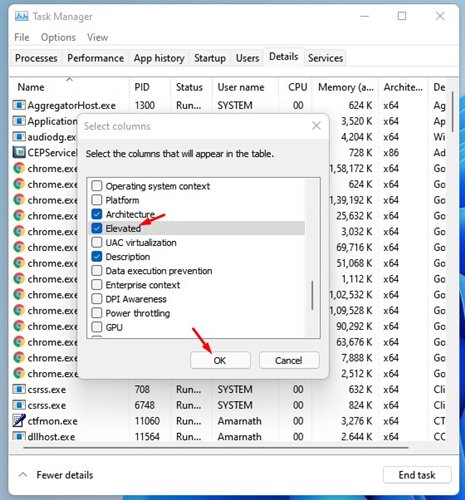Click the process table vertical scrollbar thumb
Screen dimensions: 465x500
(453, 112)
